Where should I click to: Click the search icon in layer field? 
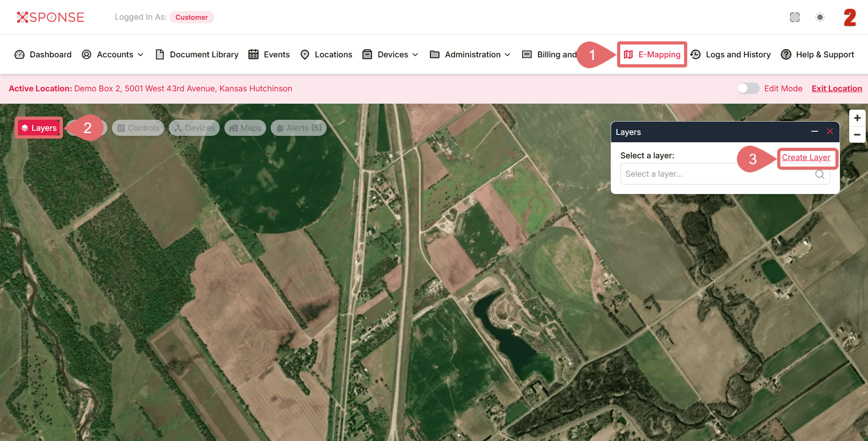click(819, 174)
